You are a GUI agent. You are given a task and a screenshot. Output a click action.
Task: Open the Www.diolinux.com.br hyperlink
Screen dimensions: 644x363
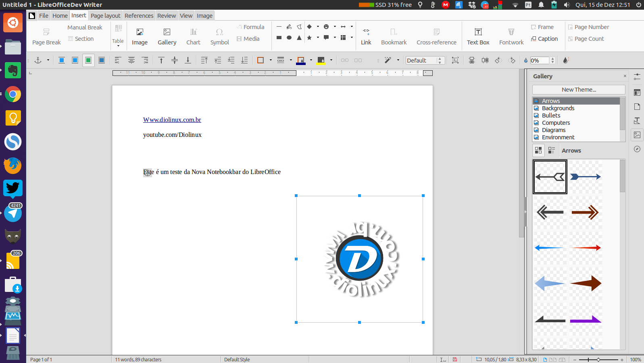click(172, 120)
